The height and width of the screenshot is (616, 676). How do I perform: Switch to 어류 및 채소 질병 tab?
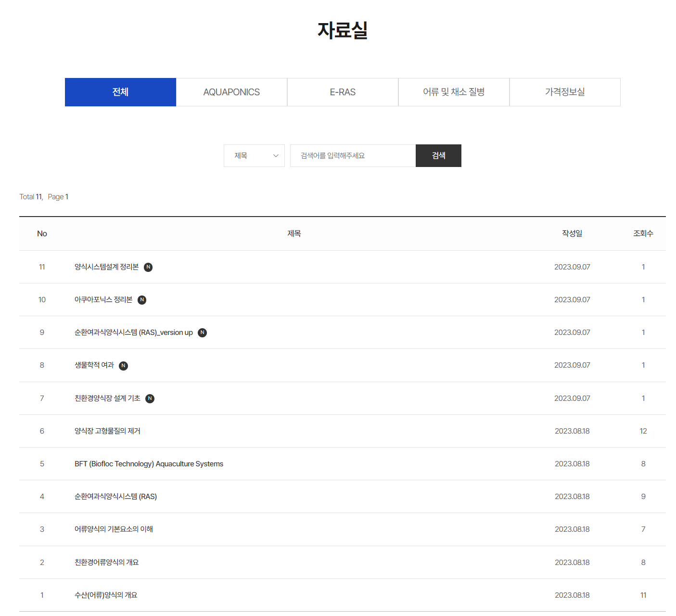point(454,92)
